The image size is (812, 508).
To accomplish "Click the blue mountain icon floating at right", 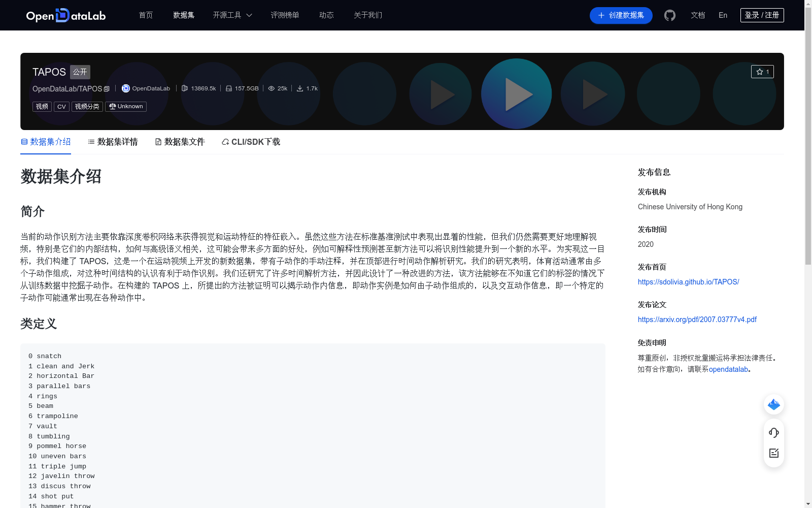I will (773, 404).
